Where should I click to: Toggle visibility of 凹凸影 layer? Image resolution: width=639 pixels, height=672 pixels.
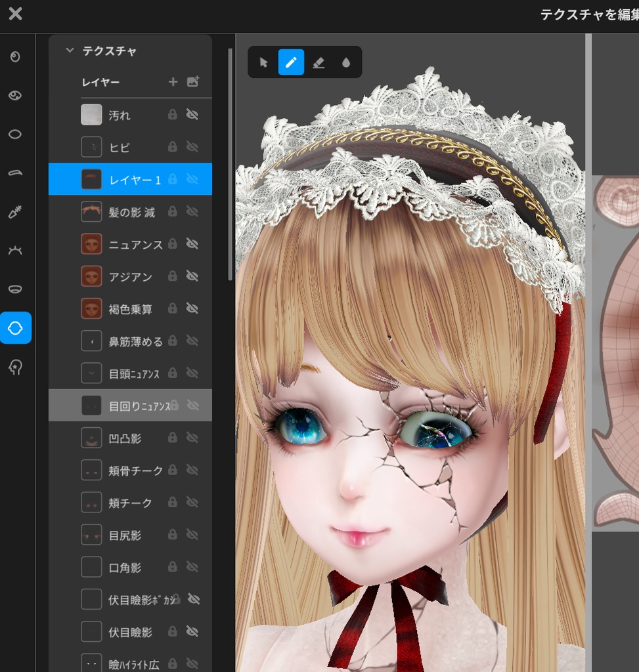192,438
